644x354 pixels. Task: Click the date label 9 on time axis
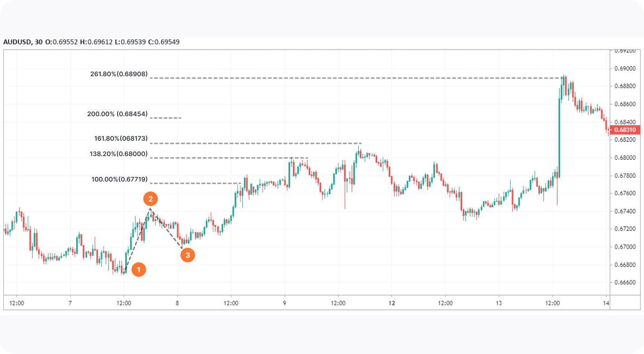[285, 303]
